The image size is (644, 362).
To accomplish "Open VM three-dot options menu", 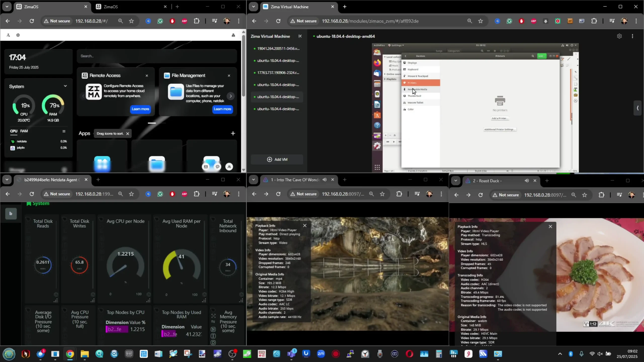I will [x=632, y=36].
